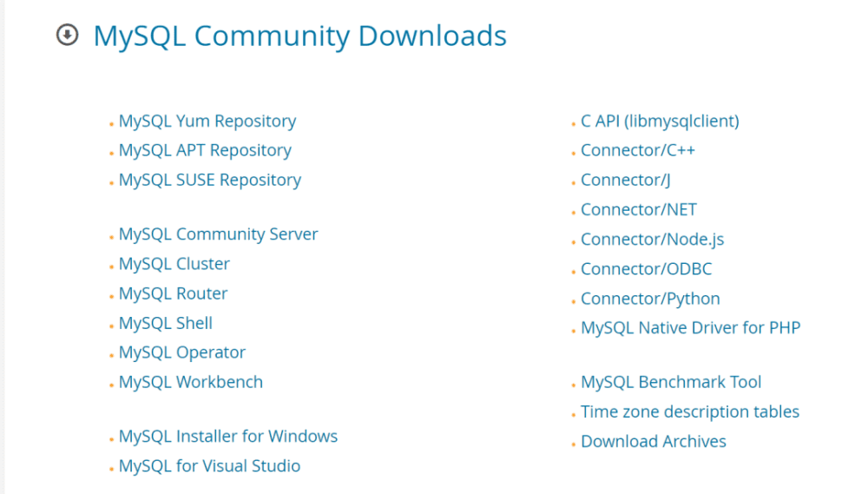Screen dimensions: 868x494
Task: Visit the Download Archives link
Action: pyautogui.click(x=654, y=441)
